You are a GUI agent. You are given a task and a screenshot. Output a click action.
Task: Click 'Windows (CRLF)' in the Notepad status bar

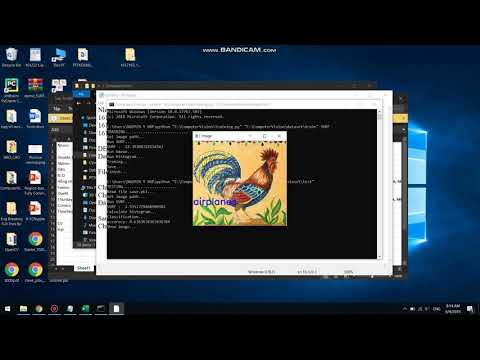coord(262,272)
